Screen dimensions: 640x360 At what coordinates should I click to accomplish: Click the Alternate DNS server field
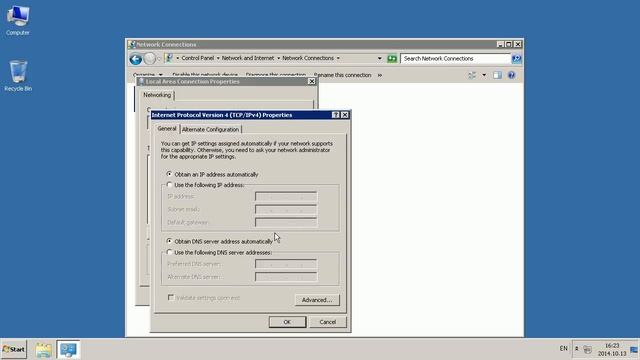tap(286, 277)
